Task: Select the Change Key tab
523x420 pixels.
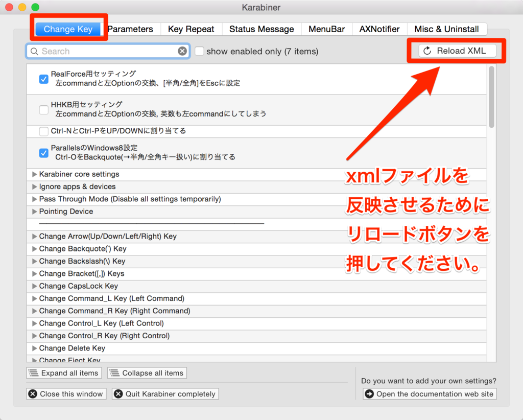Action: (x=68, y=29)
